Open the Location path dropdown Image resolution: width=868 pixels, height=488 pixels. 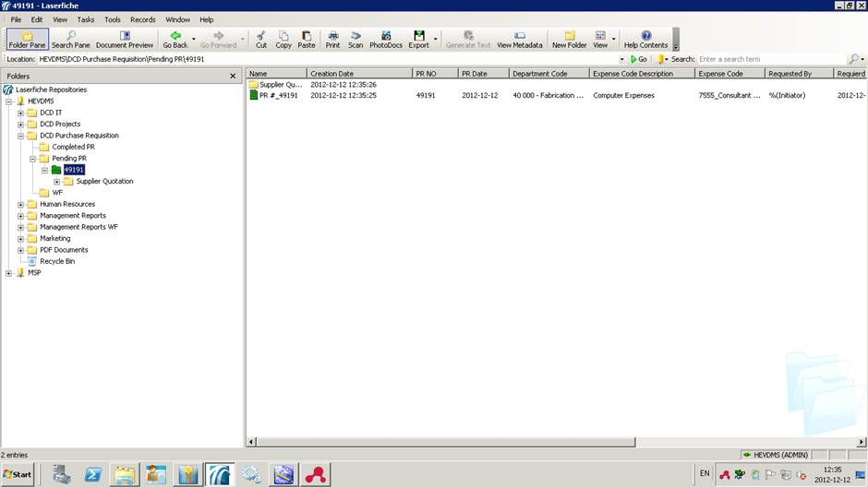pyautogui.click(x=621, y=59)
